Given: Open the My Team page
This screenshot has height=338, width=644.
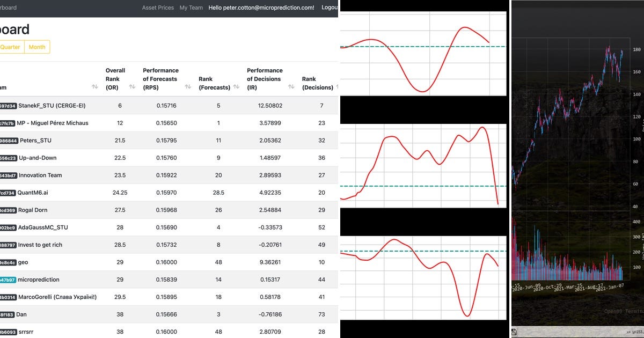Looking at the screenshot, I should pyautogui.click(x=191, y=8).
